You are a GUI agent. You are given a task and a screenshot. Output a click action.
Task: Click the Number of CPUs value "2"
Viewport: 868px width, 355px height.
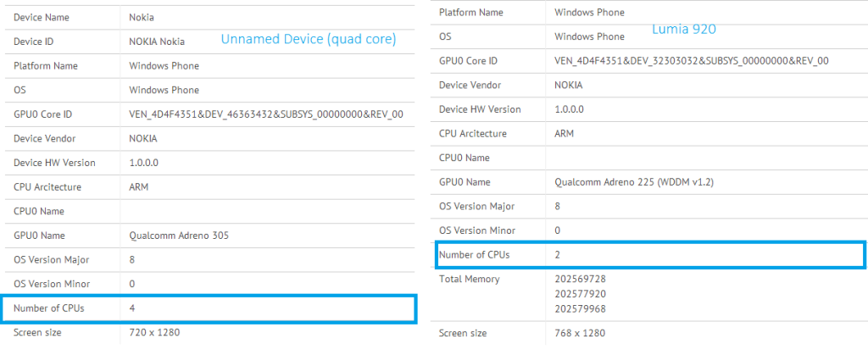[558, 255]
